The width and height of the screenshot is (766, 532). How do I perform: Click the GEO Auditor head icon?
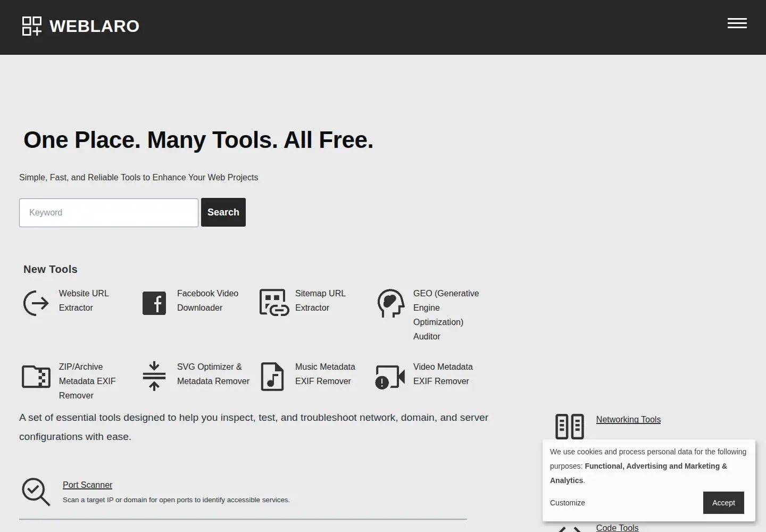tap(391, 303)
